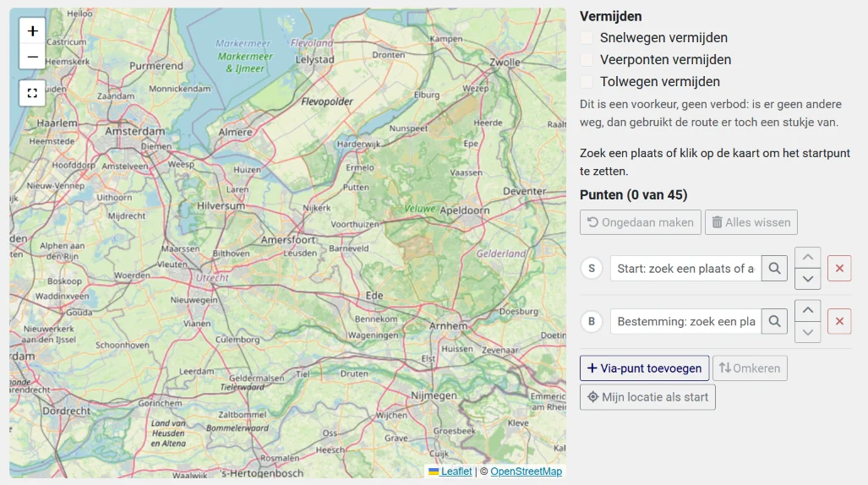Zoom in on the map
Screen dimensions: 868x485
[33, 31]
